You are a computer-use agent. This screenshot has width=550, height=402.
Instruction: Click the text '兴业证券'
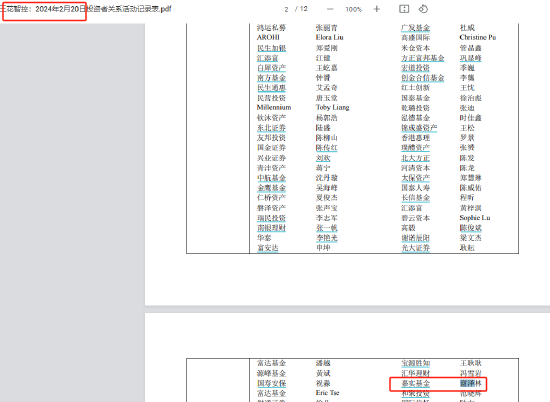[x=271, y=158]
